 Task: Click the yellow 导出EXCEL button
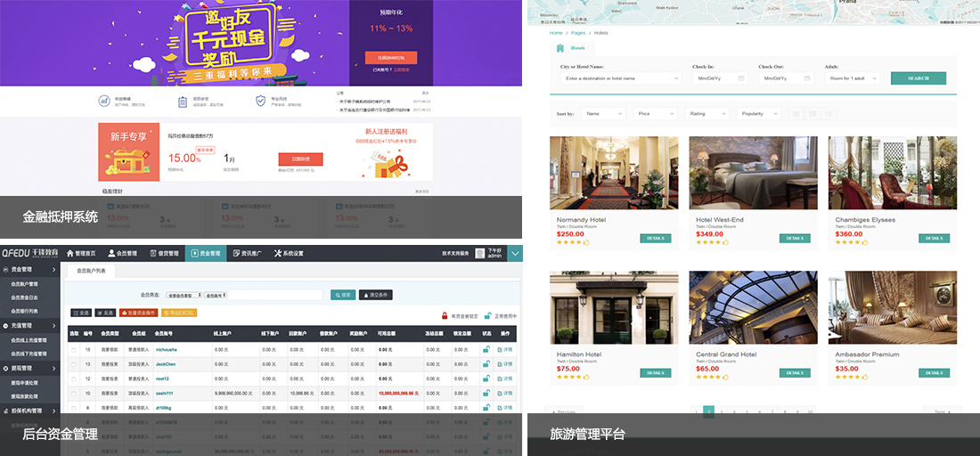[179, 313]
